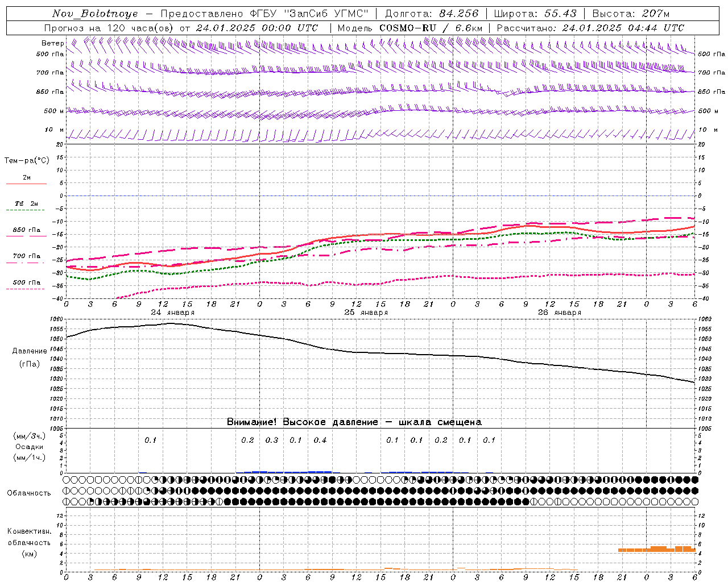The width and height of the screenshot is (728, 582).
Task: Click the Ветер panel label
Action: (52, 43)
